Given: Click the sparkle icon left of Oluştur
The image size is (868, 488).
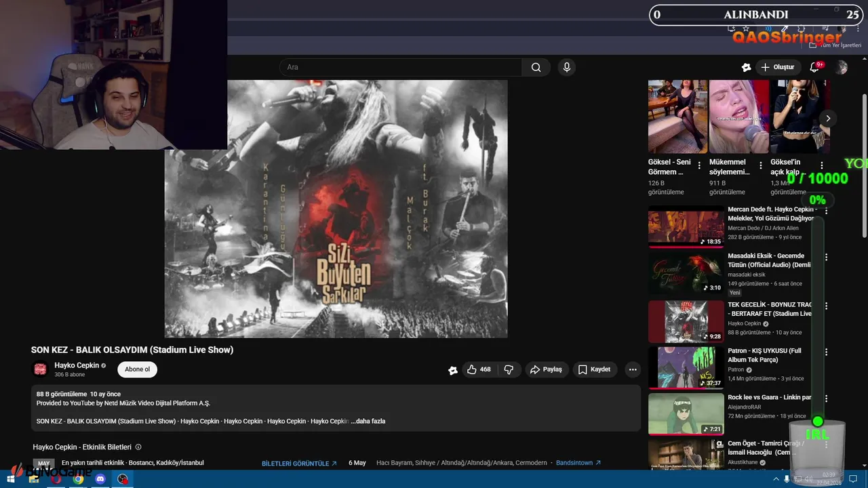Looking at the screenshot, I should point(746,67).
